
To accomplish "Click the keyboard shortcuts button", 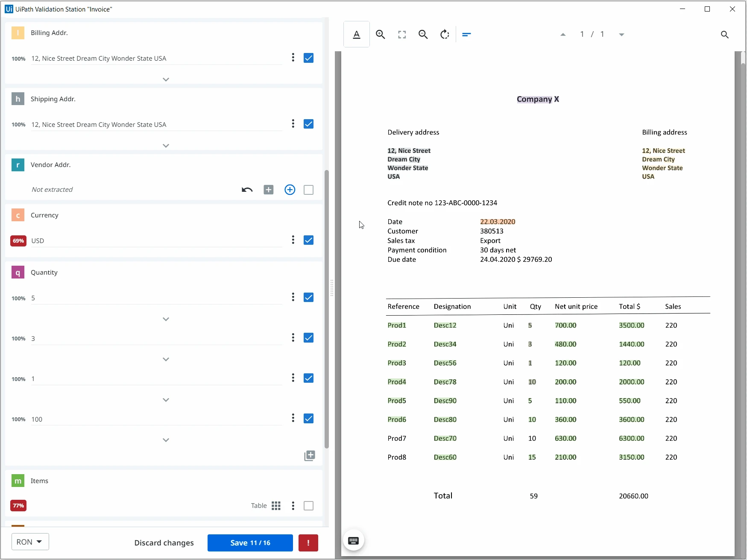I will tap(353, 541).
